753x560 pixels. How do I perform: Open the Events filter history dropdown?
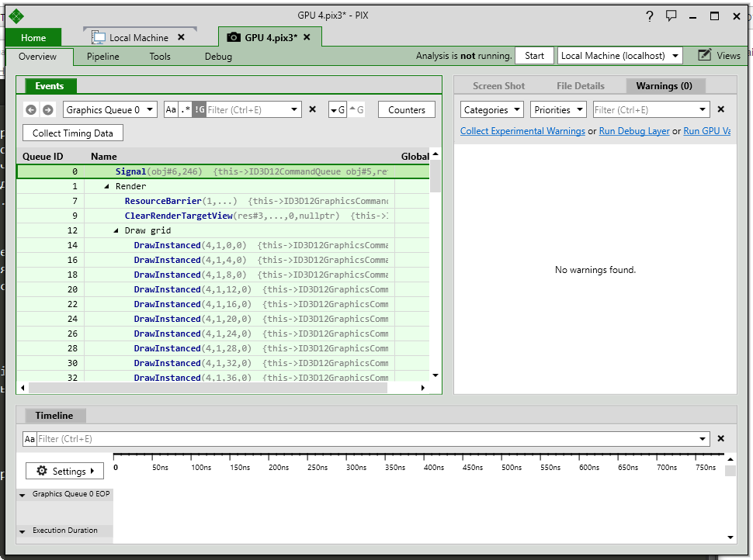click(294, 110)
